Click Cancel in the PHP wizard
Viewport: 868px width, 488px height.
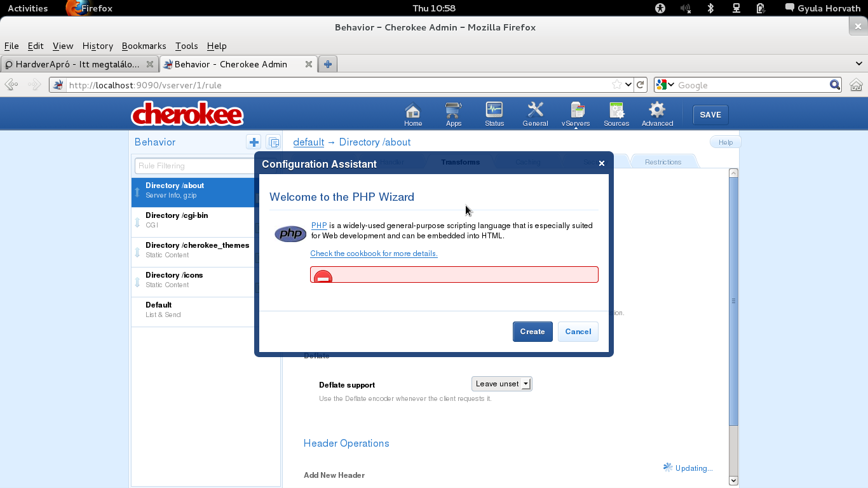[578, 332]
